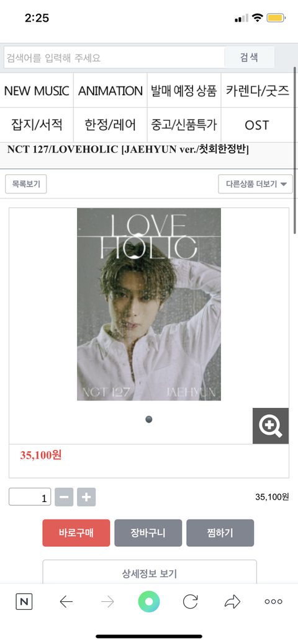This screenshot has height=644, width=298.
Task: Increase the quantity with the plus button
Action: [x=86, y=497]
